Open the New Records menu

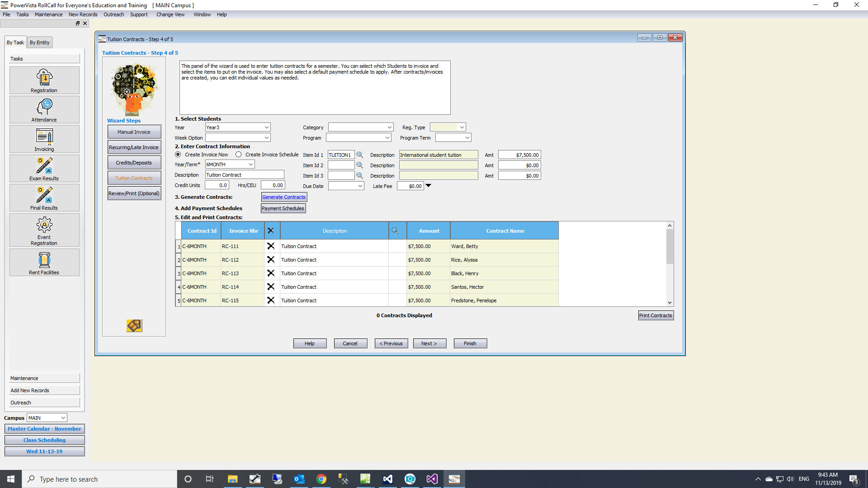tap(83, 14)
